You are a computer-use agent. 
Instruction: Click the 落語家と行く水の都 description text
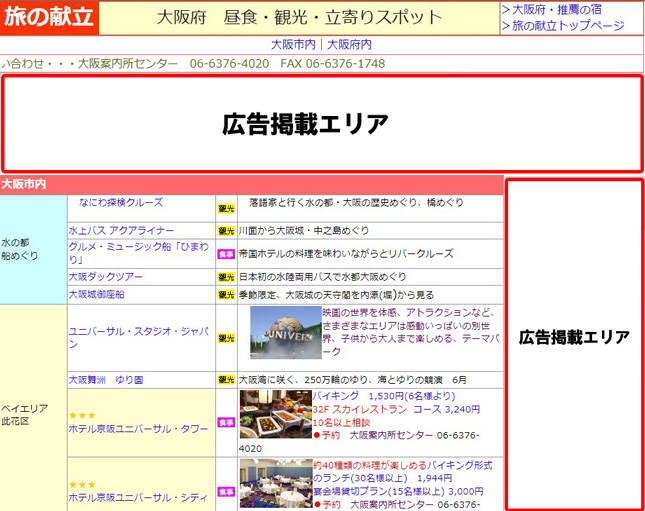[356, 202]
